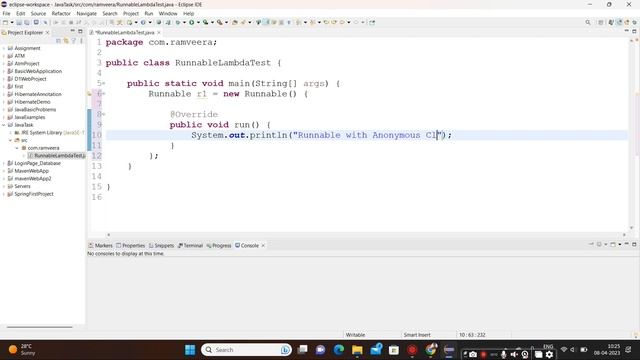The height and width of the screenshot is (360, 640).
Task: Open the Navigate menu
Action: [87, 13]
